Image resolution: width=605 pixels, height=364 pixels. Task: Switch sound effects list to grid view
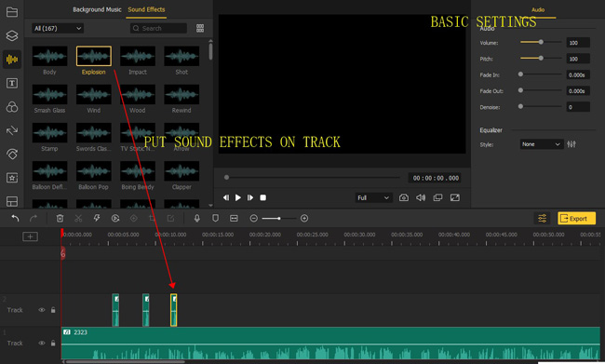(x=200, y=28)
